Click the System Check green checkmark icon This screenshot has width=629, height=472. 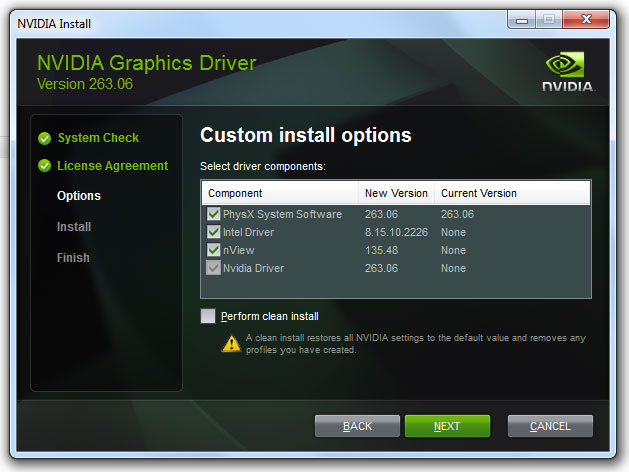45,138
